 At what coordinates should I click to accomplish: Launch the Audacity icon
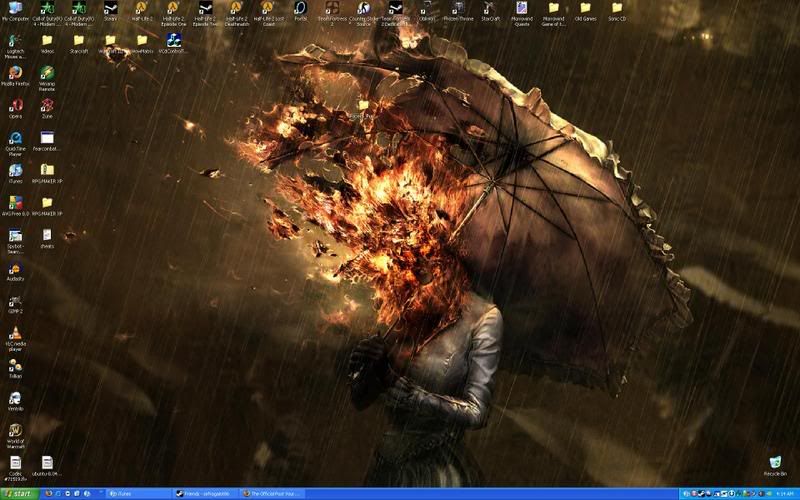tap(15, 271)
